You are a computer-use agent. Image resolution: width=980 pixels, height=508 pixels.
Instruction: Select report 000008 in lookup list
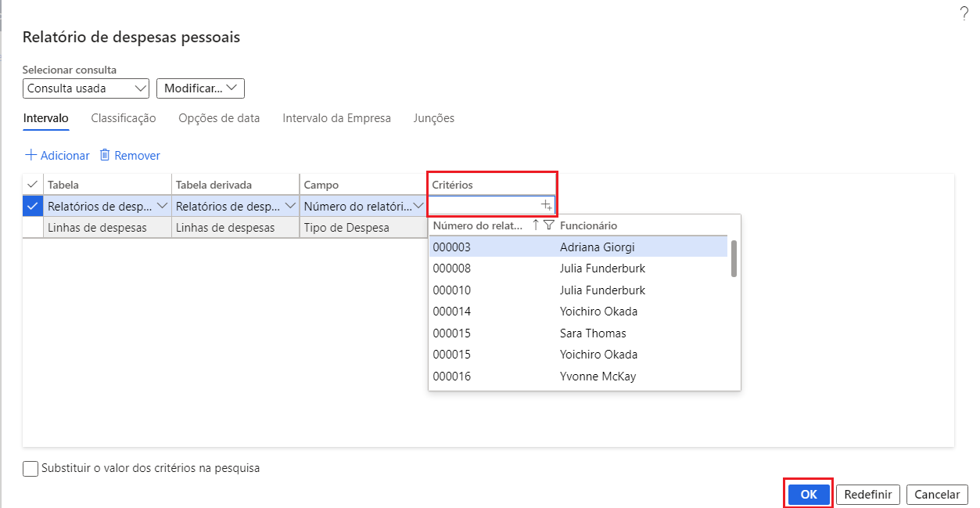[x=579, y=268]
